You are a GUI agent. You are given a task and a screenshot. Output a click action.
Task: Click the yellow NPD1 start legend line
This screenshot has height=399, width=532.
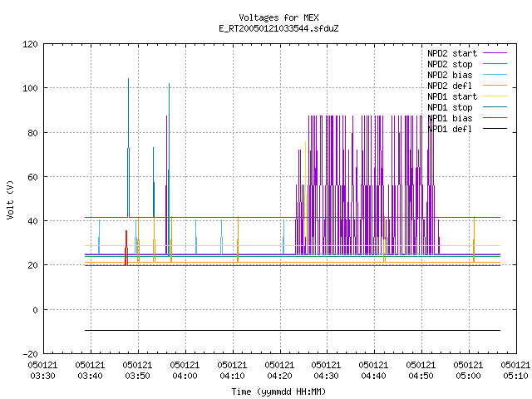click(x=495, y=96)
